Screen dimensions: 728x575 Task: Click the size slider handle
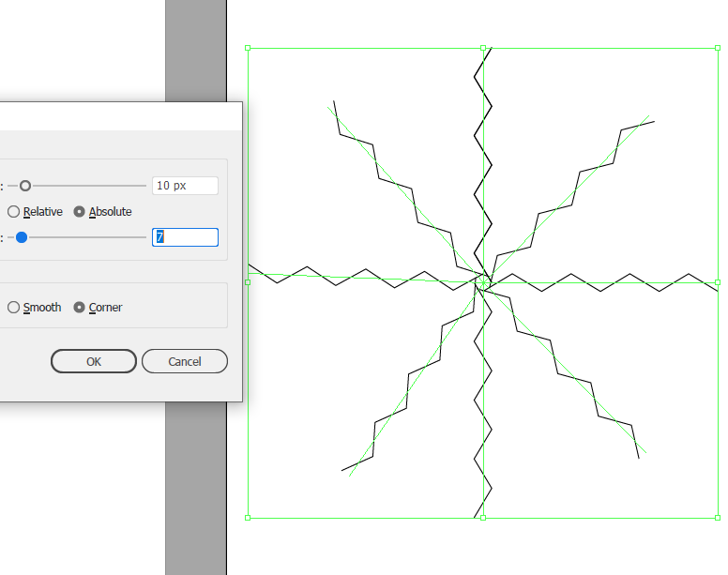click(25, 186)
